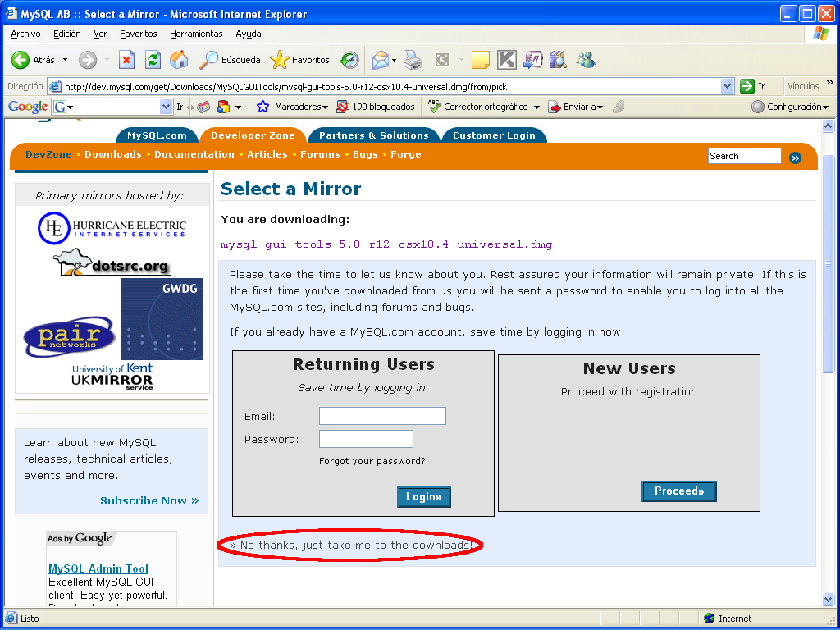Viewport: 840px width, 630px height.
Task: Open the Forgot your password link
Action: [372, 461]
